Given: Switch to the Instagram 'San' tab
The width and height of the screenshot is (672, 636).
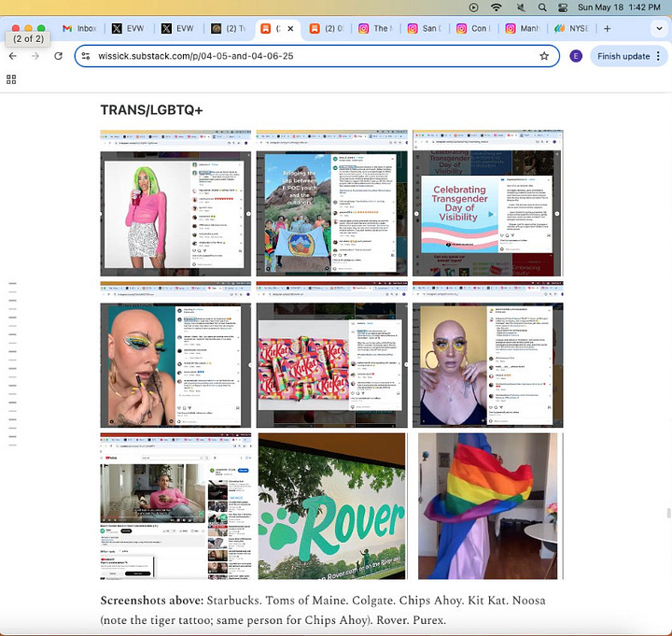Looking at the screenshot, I should click(425, 29).
